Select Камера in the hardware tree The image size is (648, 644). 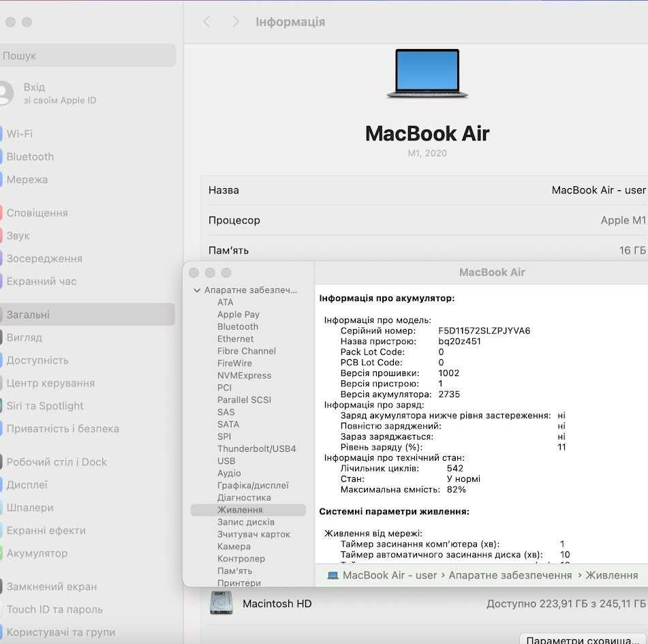234,547
